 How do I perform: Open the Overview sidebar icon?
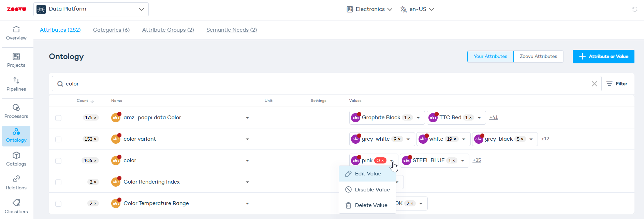[16, 33]
